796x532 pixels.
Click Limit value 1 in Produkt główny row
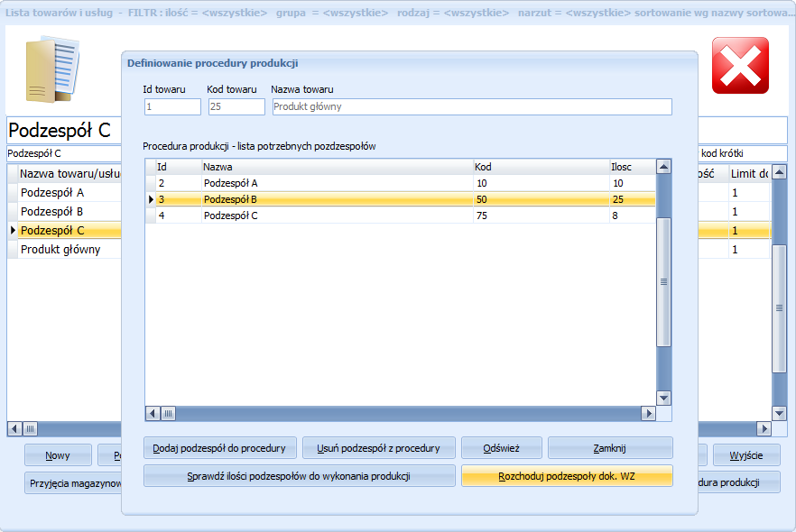pos(735,250)
